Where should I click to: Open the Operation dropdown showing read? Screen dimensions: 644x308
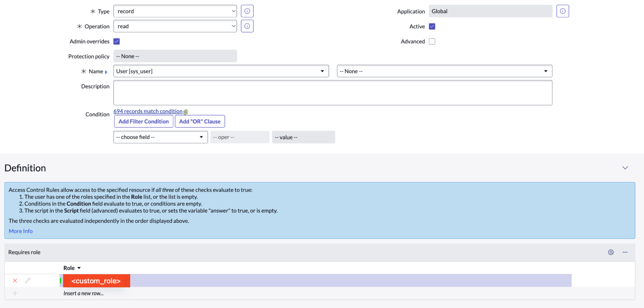(175, 26)
